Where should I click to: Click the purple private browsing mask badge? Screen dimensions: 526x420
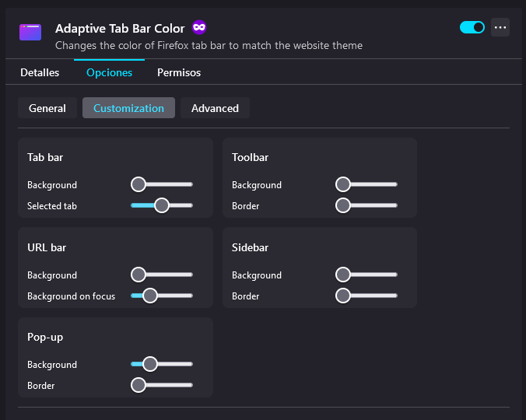tap(199, 27)
